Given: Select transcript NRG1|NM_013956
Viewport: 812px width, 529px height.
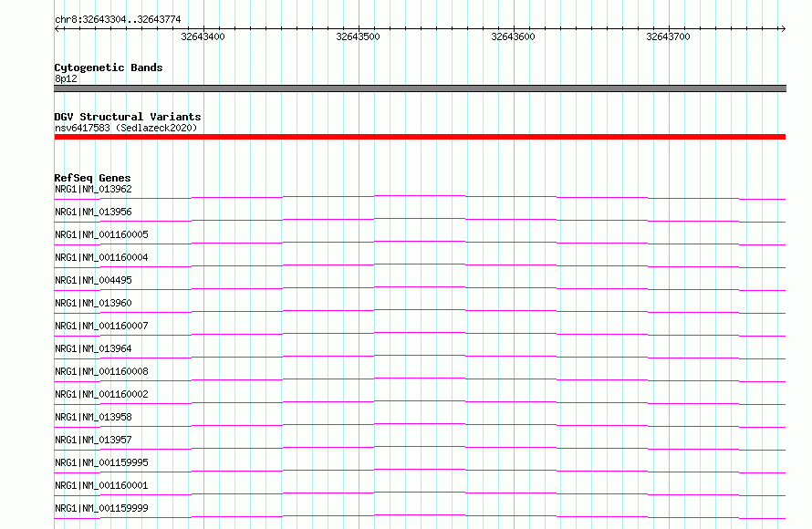Looking at the screenshot, I should pos(93,212).
